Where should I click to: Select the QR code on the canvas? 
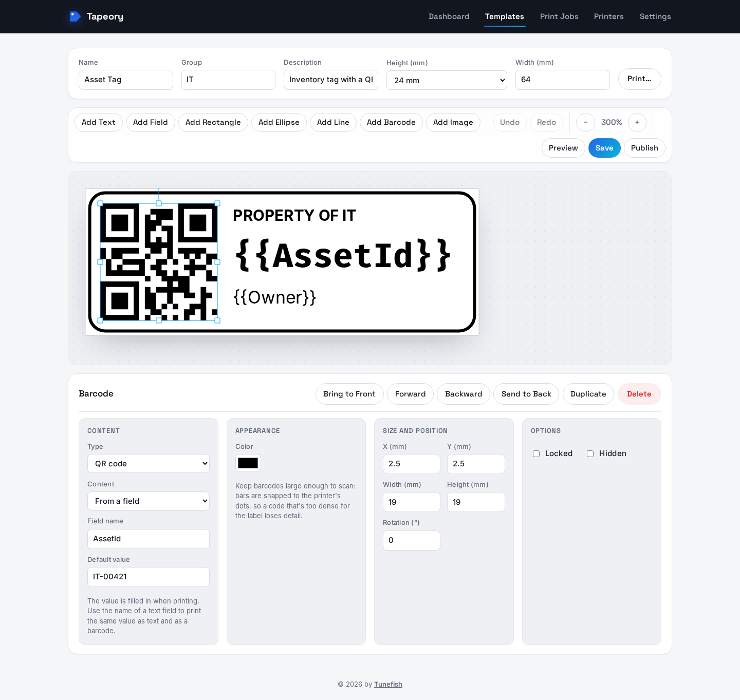point(159,262)
